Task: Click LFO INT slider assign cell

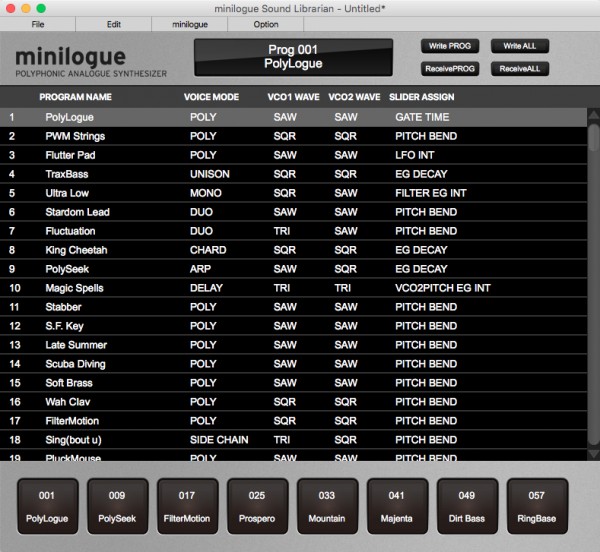Action: (x=414, y=155)
